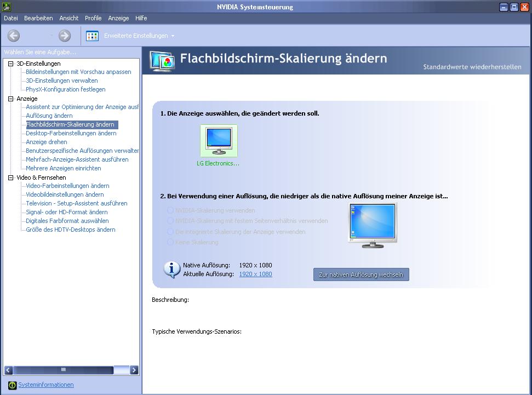Open Mehrfach-Anzeige-Assistent ausführen
Screen dimensions: 532x395
pos(77,160)
